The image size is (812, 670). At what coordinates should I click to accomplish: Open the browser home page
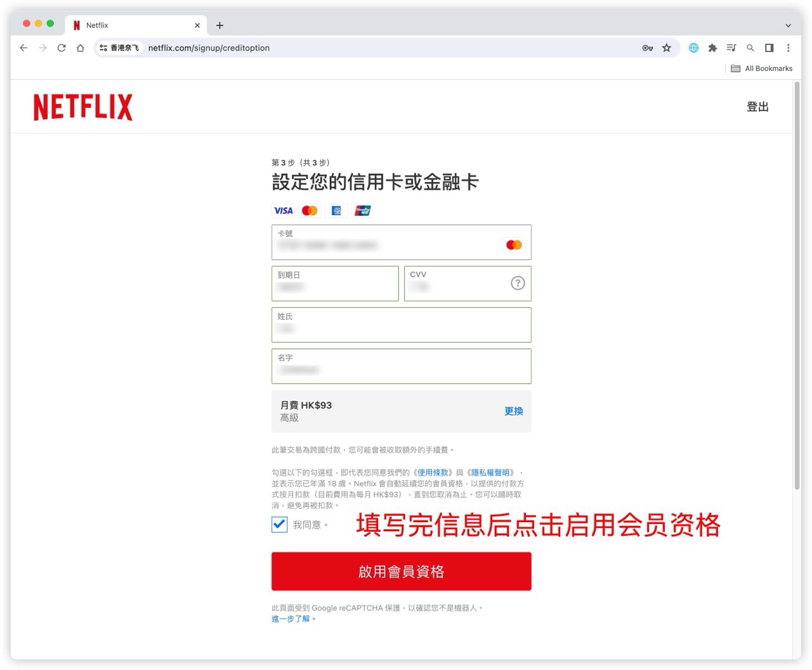pos(81,48)
